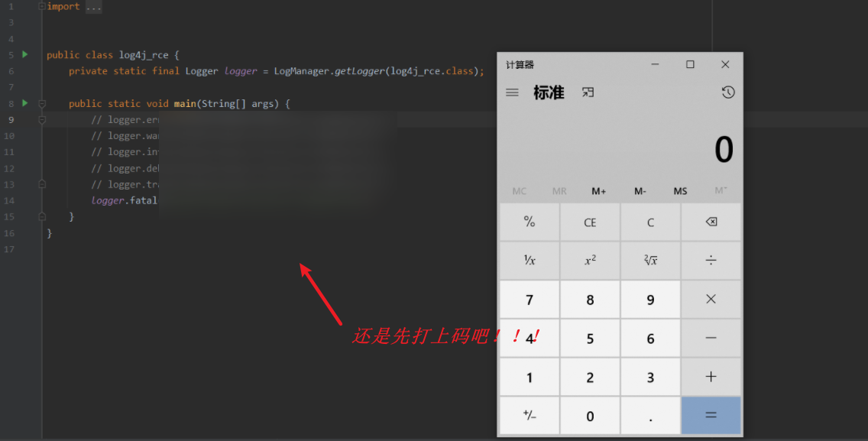
Task: Click the class name log4j_rce on line 5
Action: click(144, 55)
